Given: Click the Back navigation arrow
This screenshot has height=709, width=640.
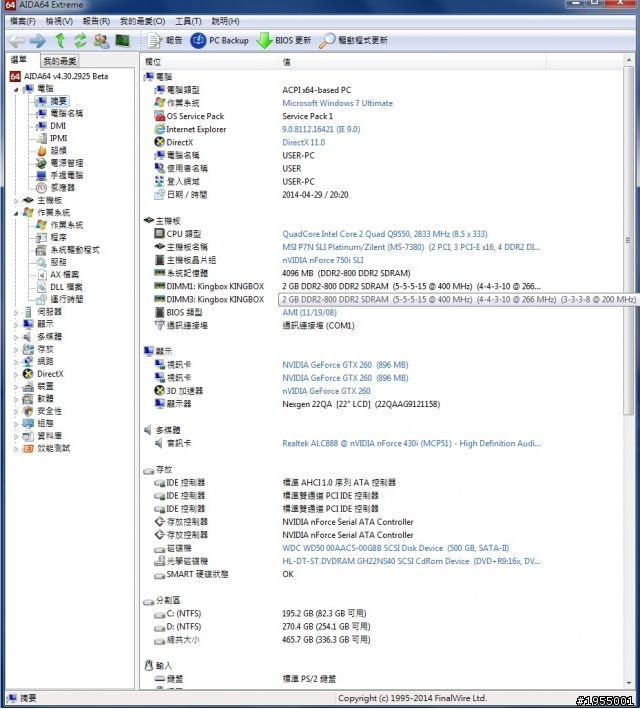Looking at the screenshot, I should point(17,41).
